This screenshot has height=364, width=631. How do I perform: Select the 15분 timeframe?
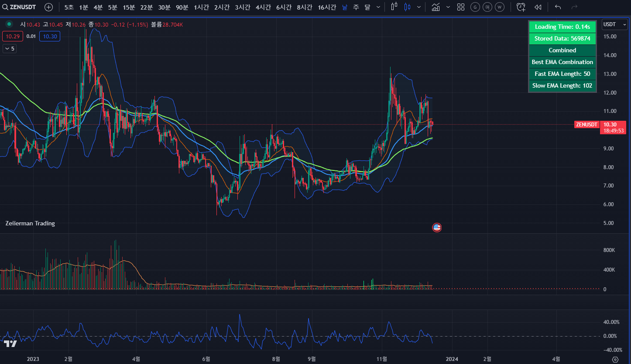coord(129,7)
